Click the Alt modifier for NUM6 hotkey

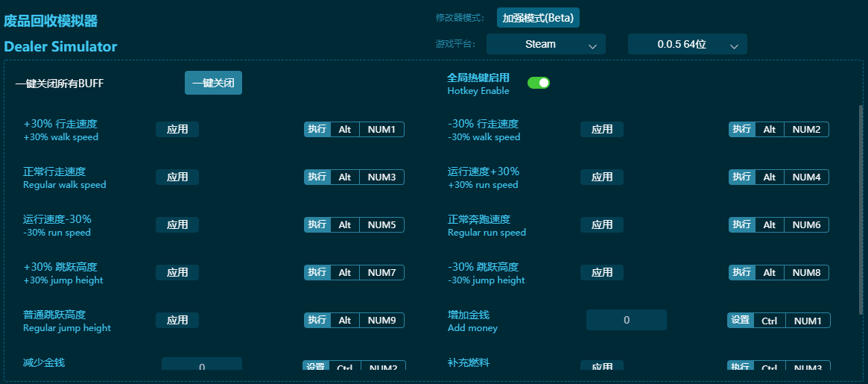point(770,225)
